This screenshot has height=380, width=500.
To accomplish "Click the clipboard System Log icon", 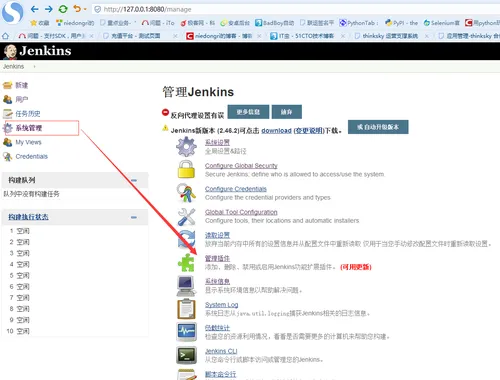I will [186, 309].
